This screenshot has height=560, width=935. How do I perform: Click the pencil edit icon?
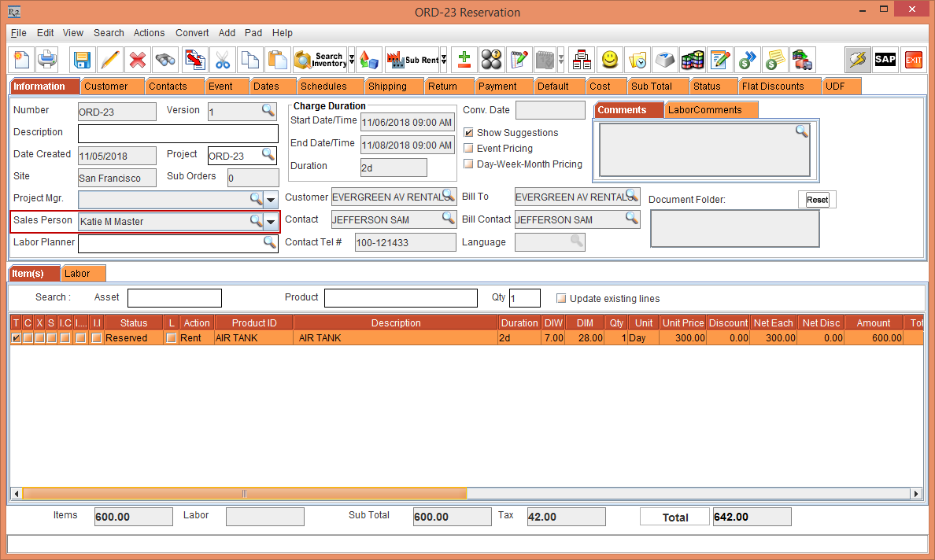point(109,60)
